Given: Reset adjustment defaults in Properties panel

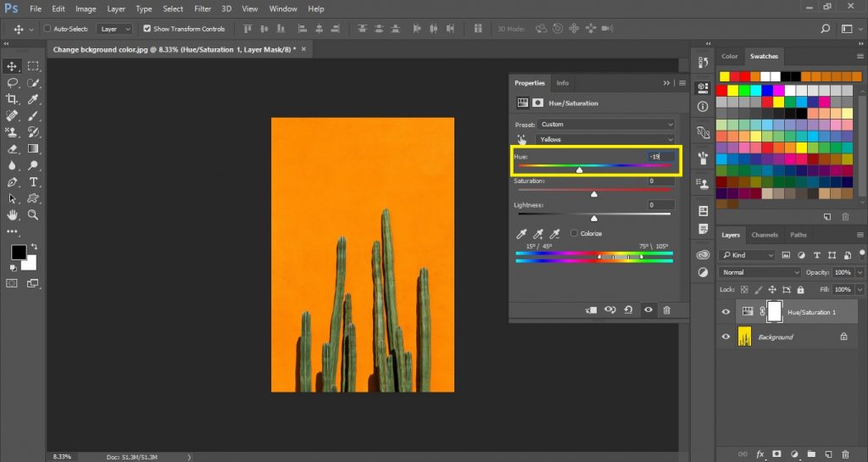Looking at the screenshot, I should 628,310.
